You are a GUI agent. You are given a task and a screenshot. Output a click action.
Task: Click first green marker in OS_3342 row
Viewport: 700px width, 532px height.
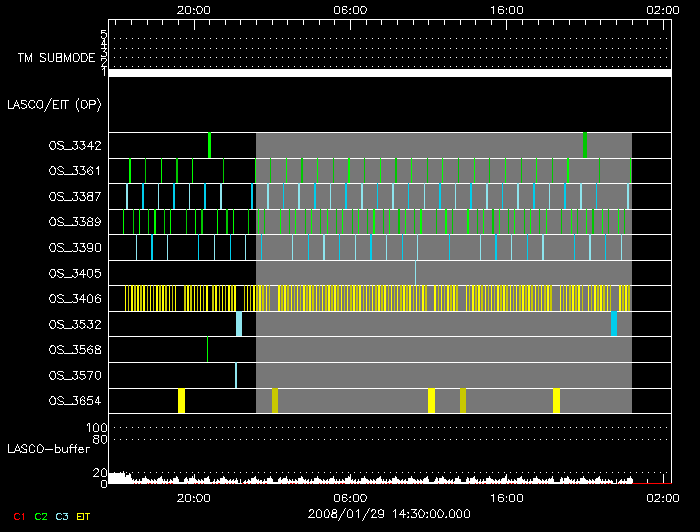coord(209,145)
